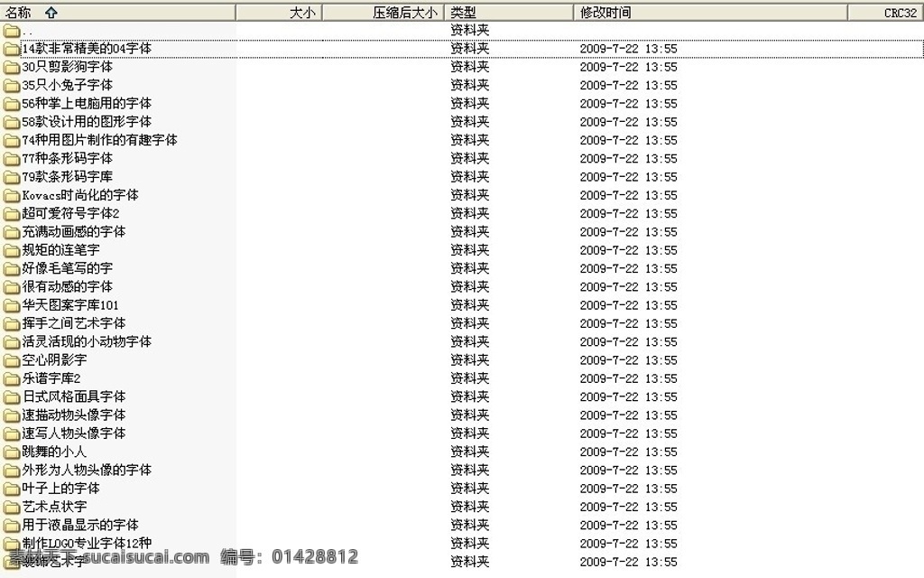Viewport: 924px width, 578px height.
Task: Click the date in the 超可爱符号字体2 row
Action: coord(628,213)
